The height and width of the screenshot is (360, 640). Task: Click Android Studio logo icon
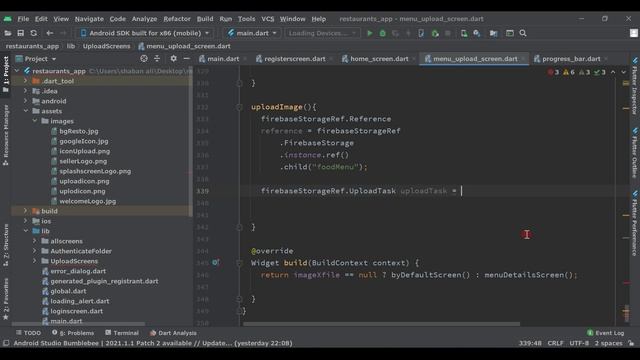(x=7, y=19)
